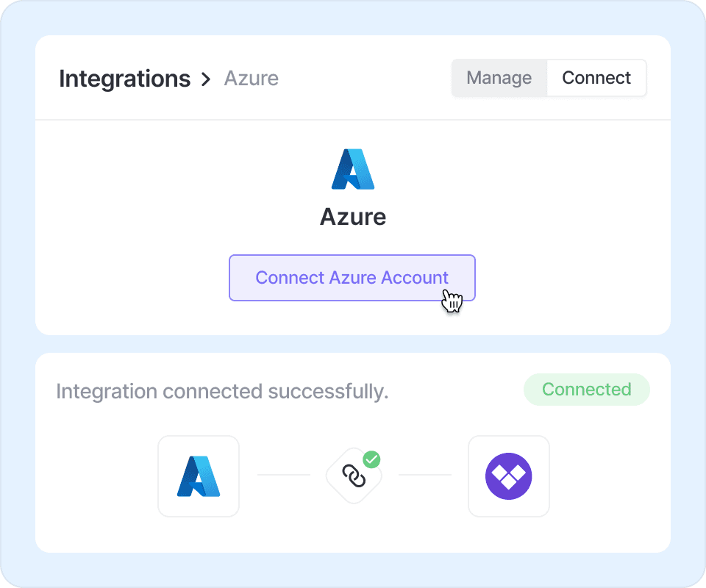Click the small Azure logo tile in connection diagram
The height and width of the screenshot is (588, 706).
[x=199, y=476]
